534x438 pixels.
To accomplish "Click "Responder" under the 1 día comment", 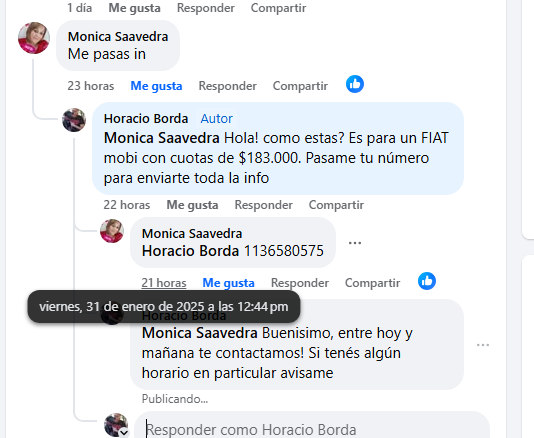I will tap(206, 8).
